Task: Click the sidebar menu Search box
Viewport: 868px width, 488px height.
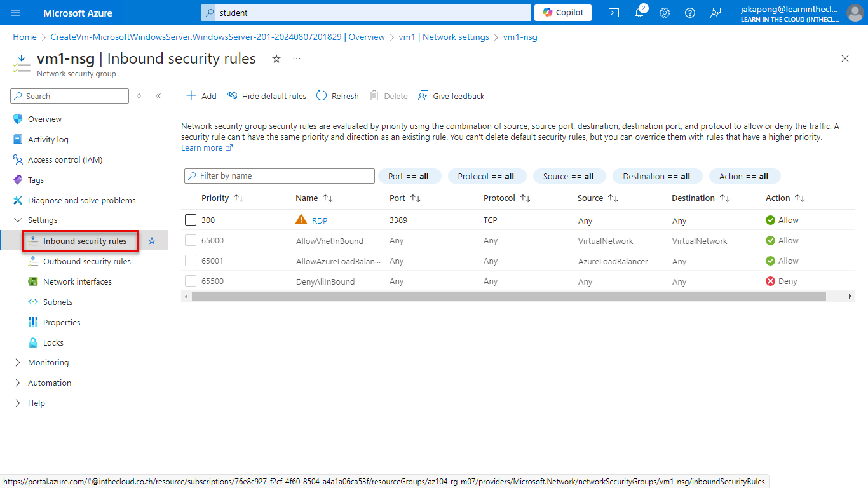Action: (70, 96)
